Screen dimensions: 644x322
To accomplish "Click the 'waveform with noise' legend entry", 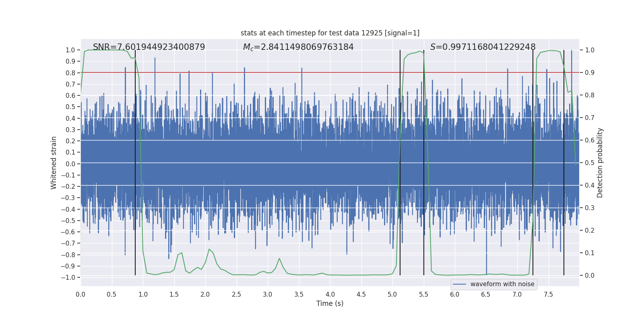I will pos(502,284).
